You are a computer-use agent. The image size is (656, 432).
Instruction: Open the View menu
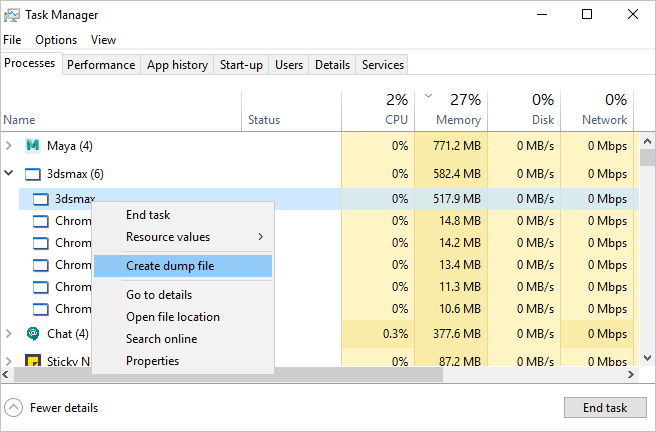pyautogui.click(x=103, y=40)
